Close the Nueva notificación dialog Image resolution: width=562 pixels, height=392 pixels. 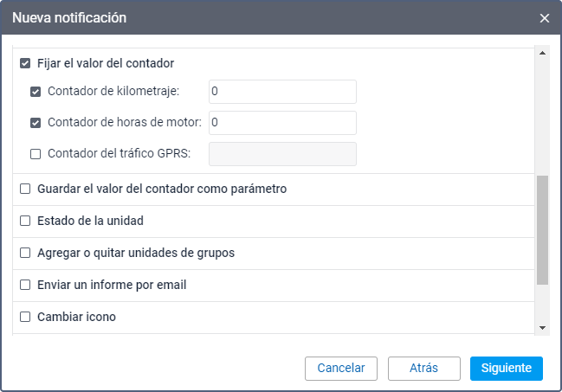(x=545, y=18)
